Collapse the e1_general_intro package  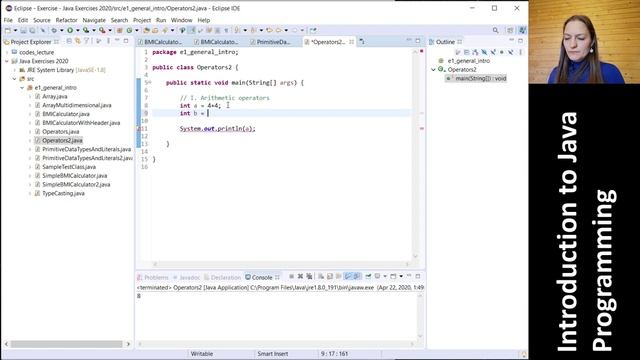(22, 88)
